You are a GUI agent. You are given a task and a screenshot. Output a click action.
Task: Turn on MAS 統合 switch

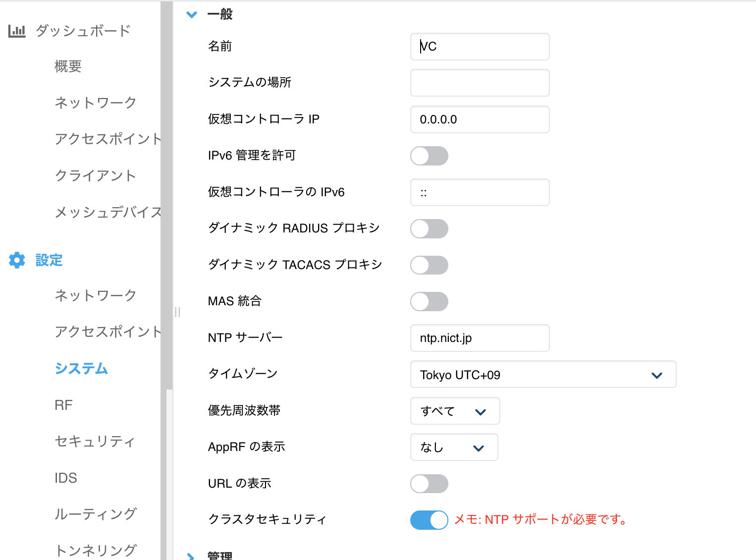(x=429, y=301)
